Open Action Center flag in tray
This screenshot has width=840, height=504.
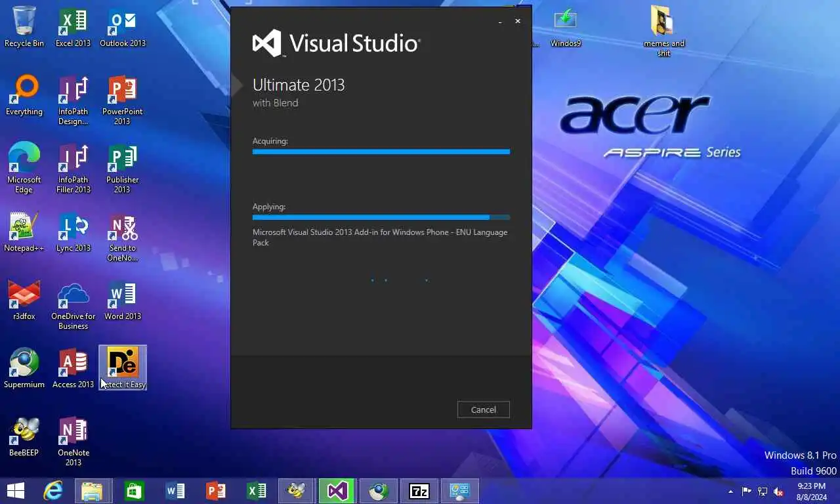click(747, 492)
